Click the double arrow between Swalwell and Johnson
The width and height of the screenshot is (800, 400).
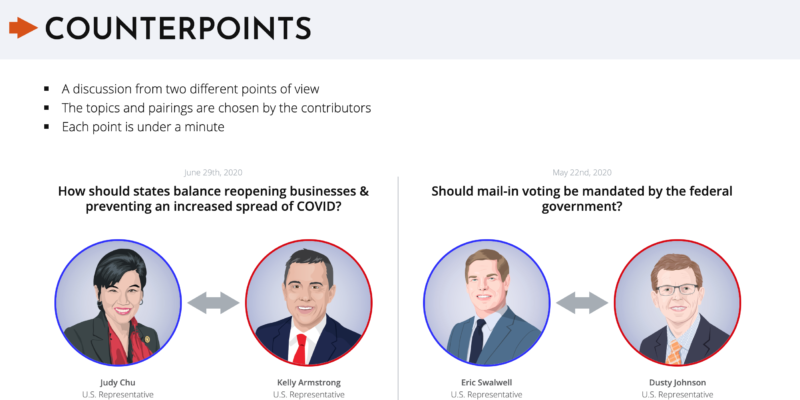583,303
